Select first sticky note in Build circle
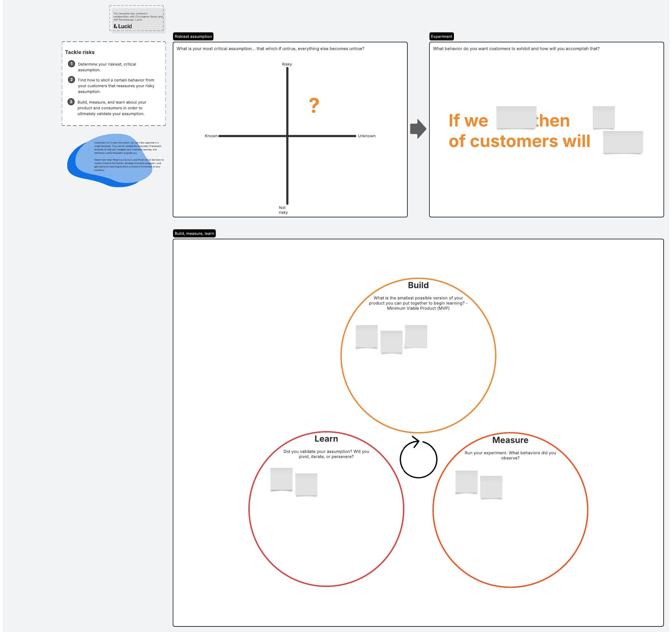Image resolution: width=672 pixels, height=632 pixels. (x=367, y=336)
